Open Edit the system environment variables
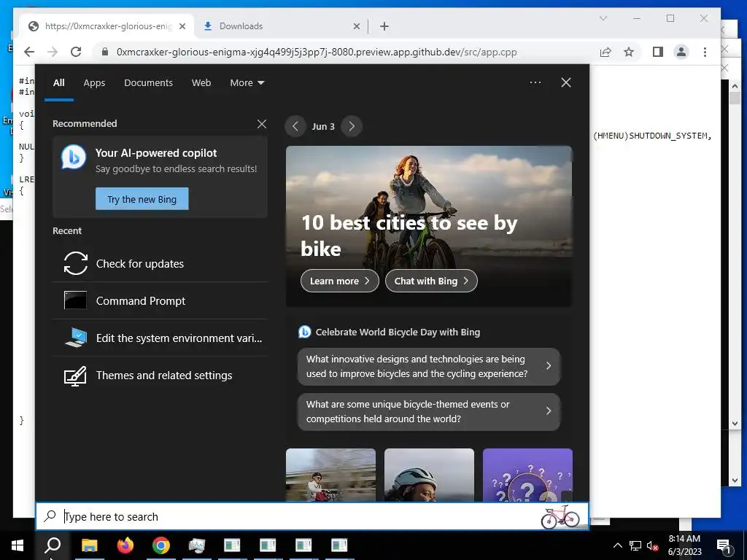 [x=160, y=338]
